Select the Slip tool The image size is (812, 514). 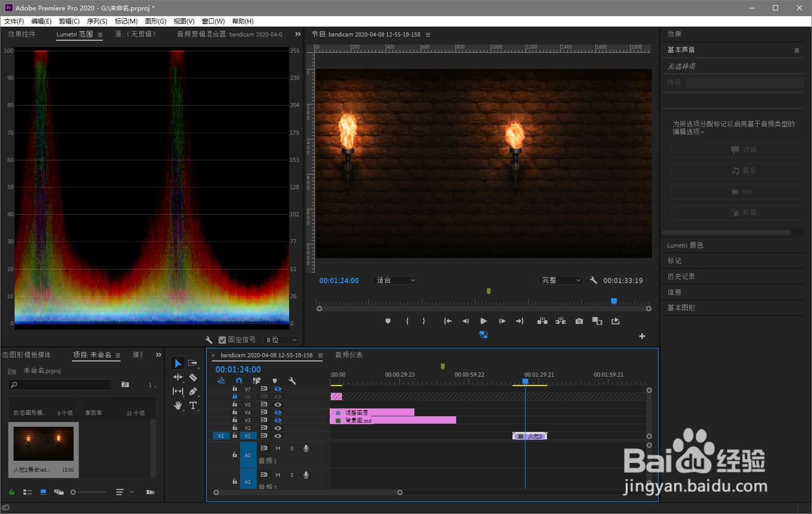tap(178, 391)
